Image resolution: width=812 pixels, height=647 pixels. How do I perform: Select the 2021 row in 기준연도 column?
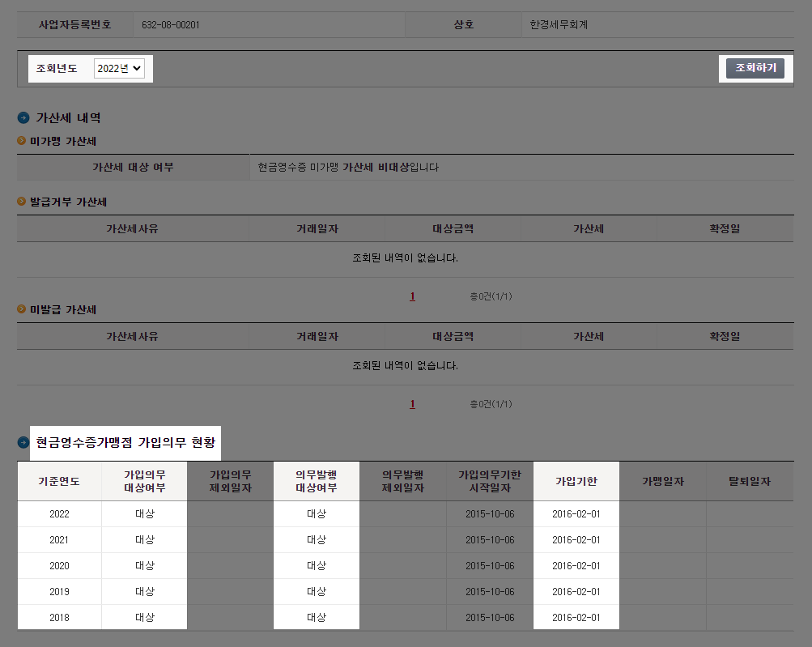pyautogui.click(x=59, y=540)
